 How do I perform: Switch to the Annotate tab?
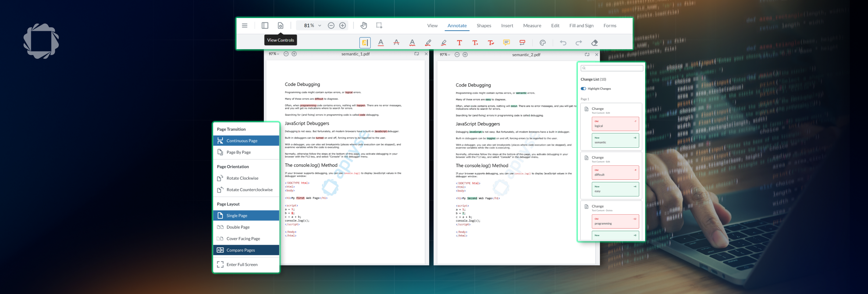(457, 25)
